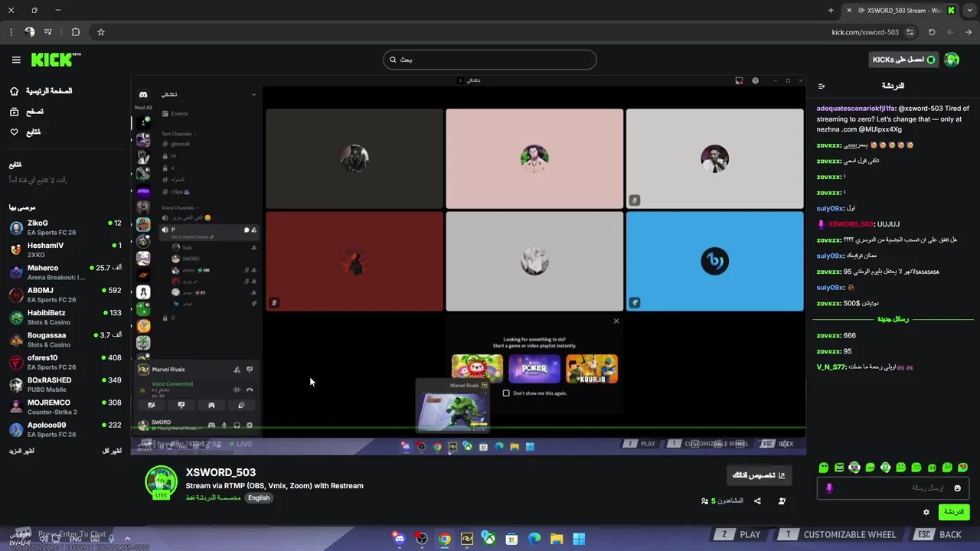Screen dimensions: 980x551
Task: Click the Get KICKs button
Action: [903, 60]
